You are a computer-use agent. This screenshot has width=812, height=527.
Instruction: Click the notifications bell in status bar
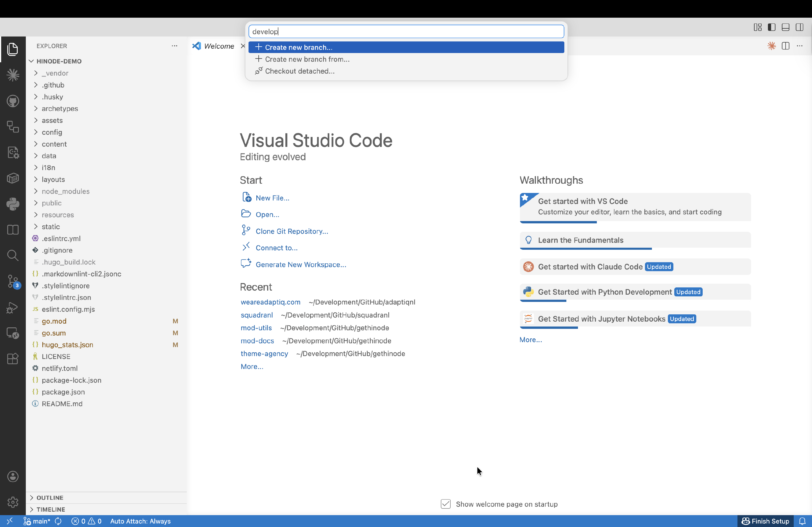[x=802, y=521]
